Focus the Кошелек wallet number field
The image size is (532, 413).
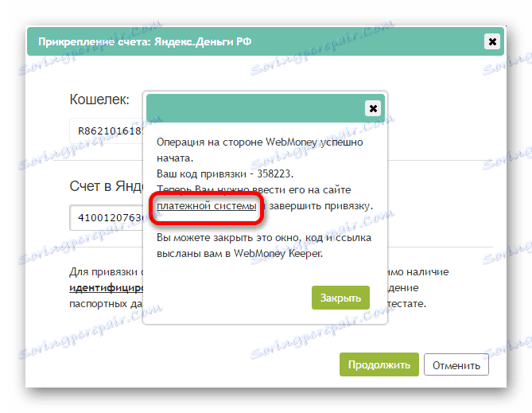tap(107, 131)
